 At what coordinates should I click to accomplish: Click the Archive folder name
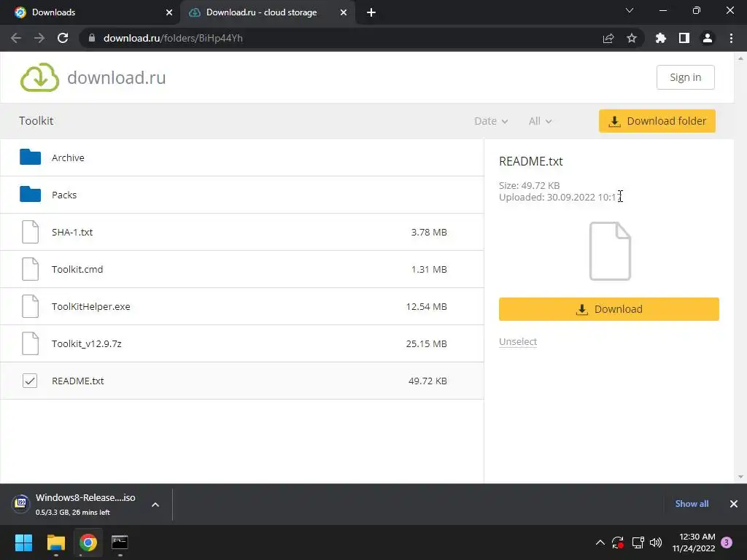tap(68, 157)
